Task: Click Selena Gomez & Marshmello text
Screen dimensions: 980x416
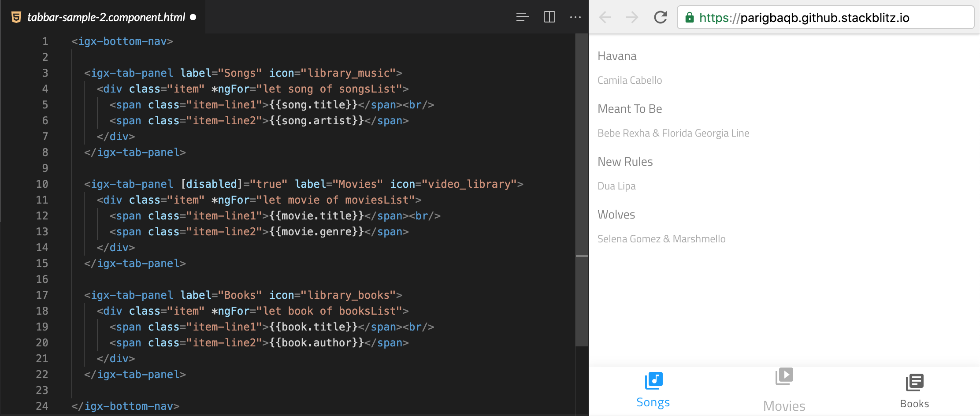Action: pyautogui.click(x=661, y=239)
